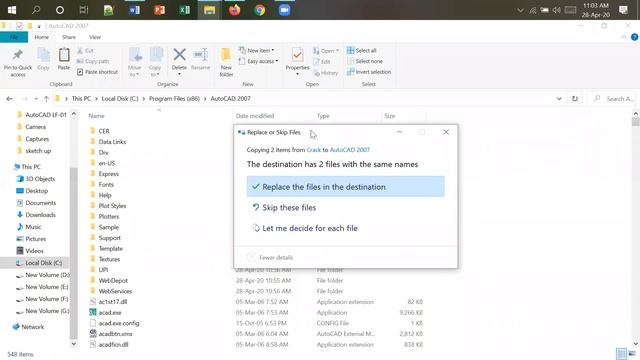Choose Replace the files in the destination
The width and height of the screenshot is (640, 360).
(345, 187)
